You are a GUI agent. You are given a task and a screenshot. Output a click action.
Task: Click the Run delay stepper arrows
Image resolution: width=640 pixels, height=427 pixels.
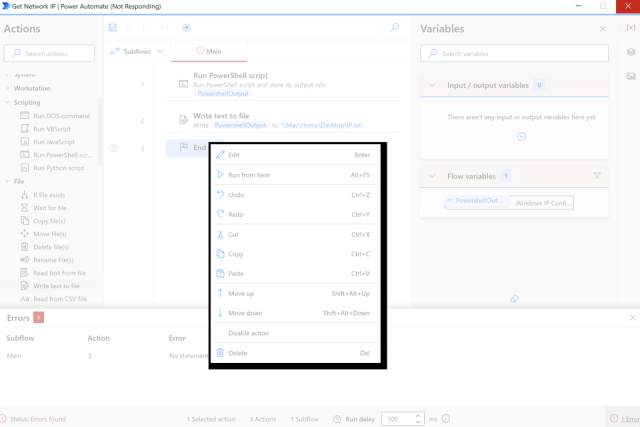tap(419, 419)
